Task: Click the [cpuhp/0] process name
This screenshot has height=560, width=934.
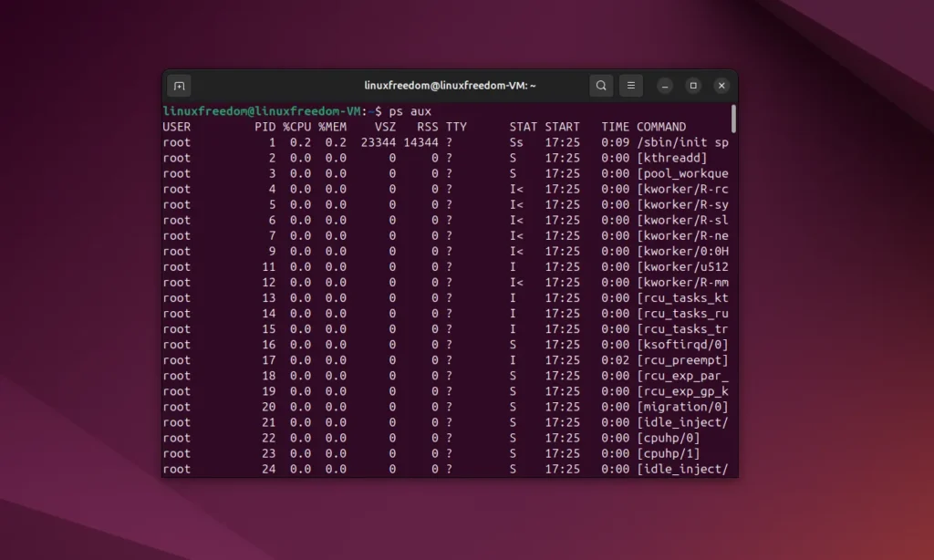Action: click(668, 438)
